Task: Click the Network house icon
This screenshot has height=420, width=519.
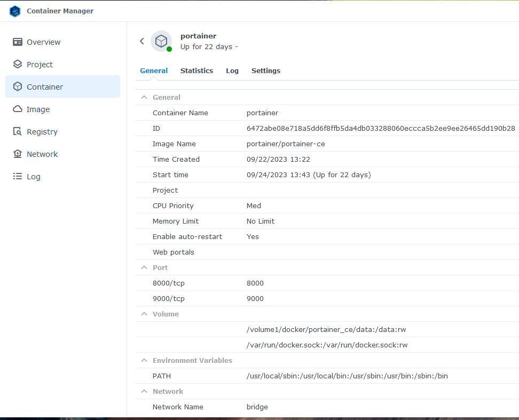Action: point(18,154)
